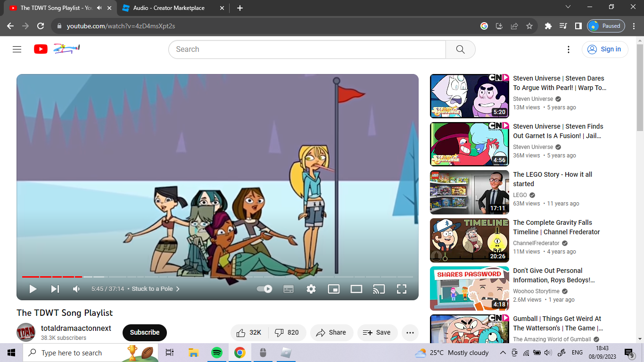Open the totaldramaactonnext channel name link
The height and width of the screenshot is (362, 644).
[x=76, y=328]
